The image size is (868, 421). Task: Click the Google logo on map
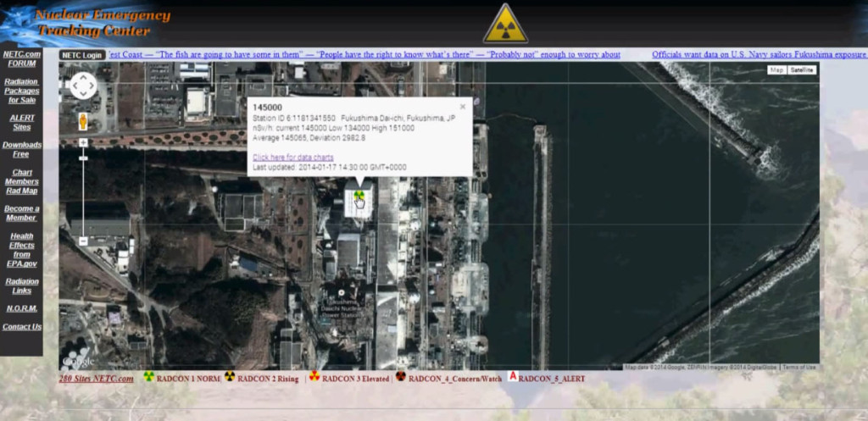pyautogui.click(x=78, y=361)
